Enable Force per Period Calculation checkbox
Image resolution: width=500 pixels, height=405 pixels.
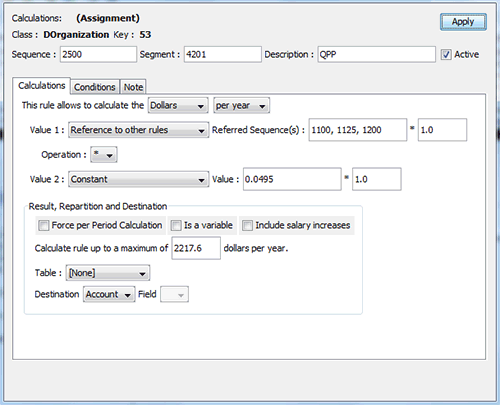pyautogui.click(x=43, y=226)
